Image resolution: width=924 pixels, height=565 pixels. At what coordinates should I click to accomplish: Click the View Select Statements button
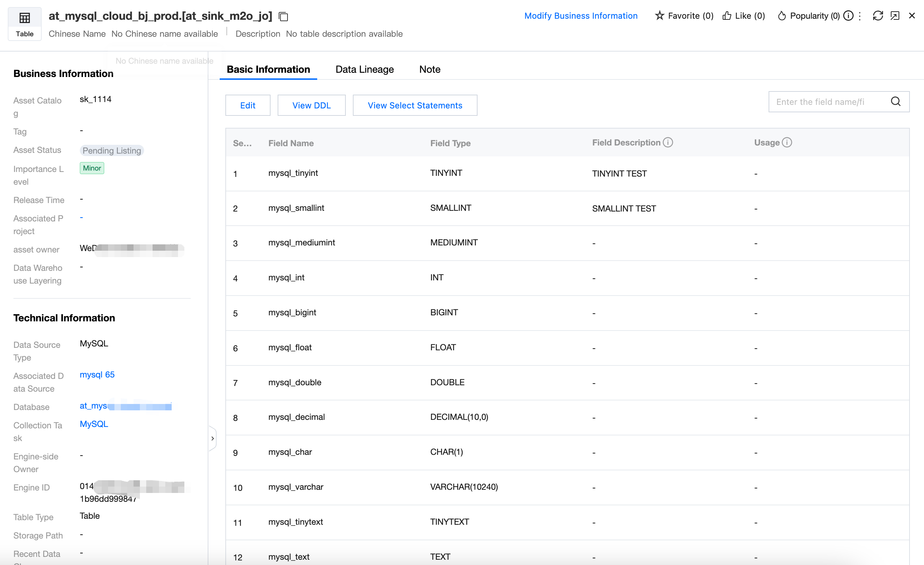[x=415, y=105]
